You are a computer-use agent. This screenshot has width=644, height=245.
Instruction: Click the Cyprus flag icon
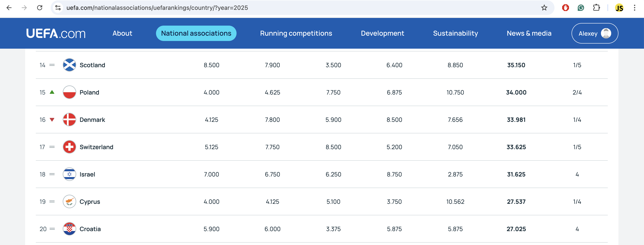(x=69, y=201)
